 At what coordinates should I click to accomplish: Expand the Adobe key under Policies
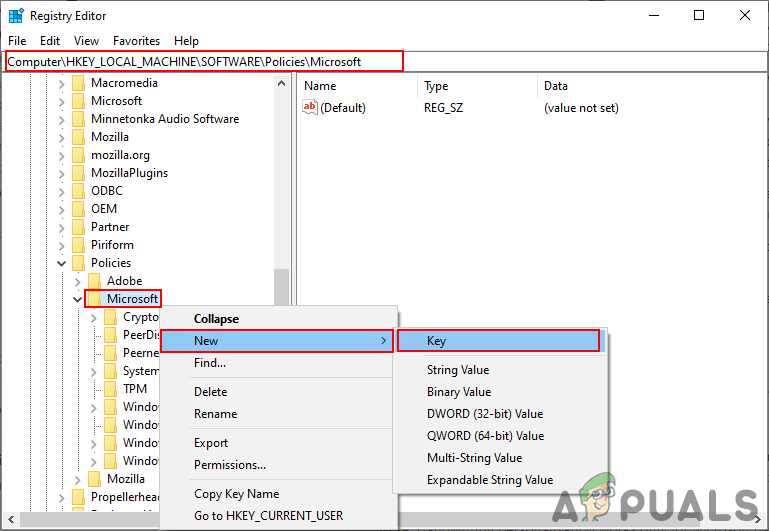pos(77,282)
